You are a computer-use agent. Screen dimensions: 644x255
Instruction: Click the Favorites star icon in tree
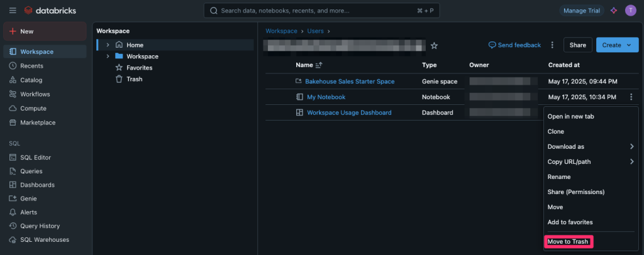tap(119, 68)
